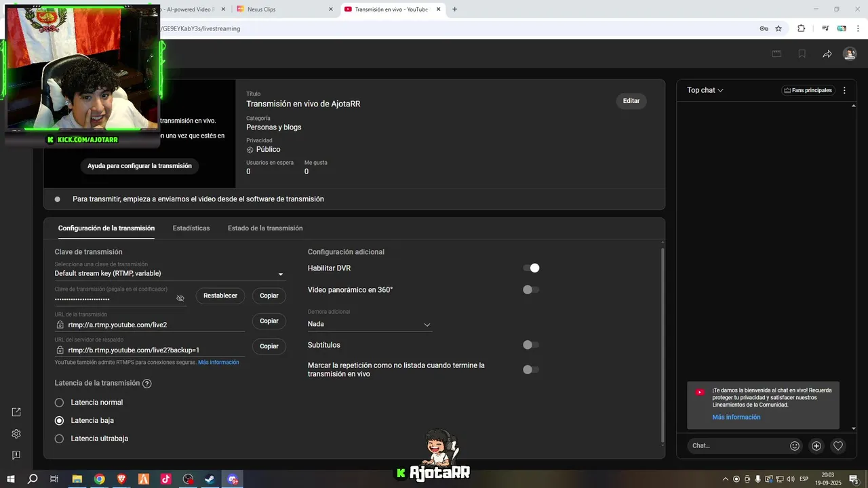Expand the Top chat selector

point(705,90)
